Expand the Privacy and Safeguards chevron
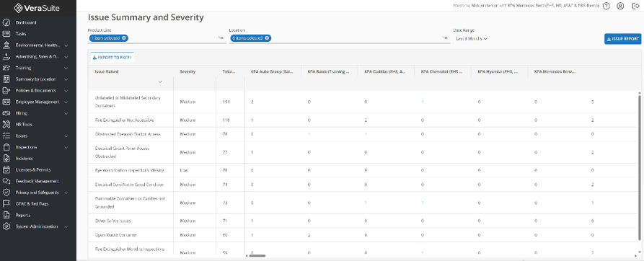The image size is (644, 261). (x=66, y=193)
